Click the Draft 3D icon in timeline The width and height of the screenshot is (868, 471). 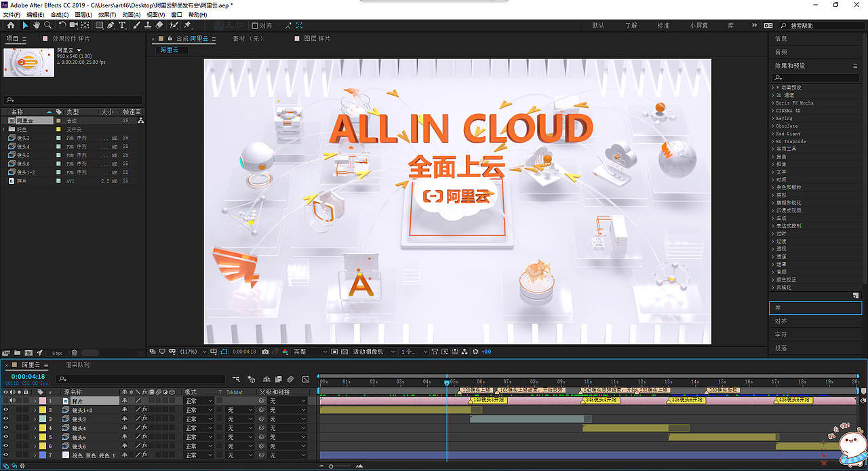point(252,379)
